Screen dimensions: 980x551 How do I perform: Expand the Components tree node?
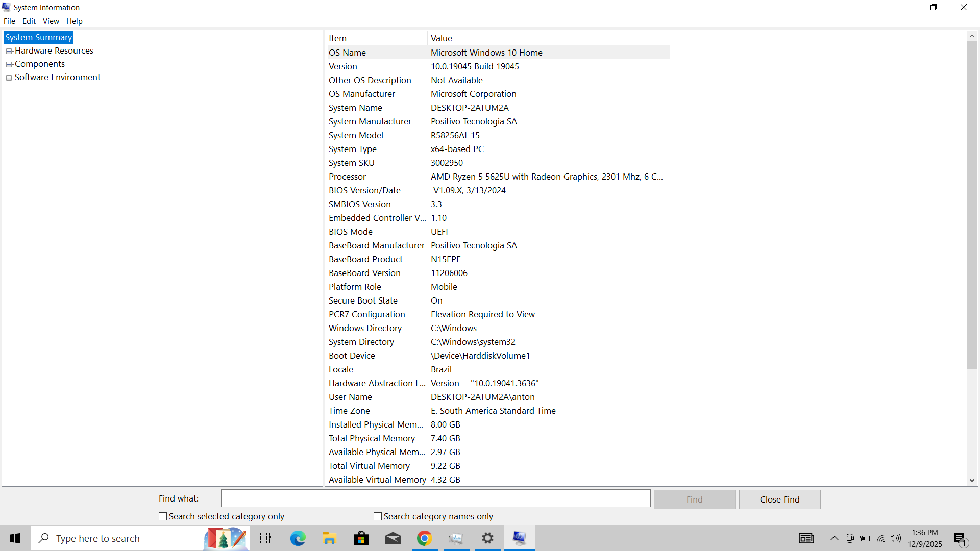click(9, 64)
